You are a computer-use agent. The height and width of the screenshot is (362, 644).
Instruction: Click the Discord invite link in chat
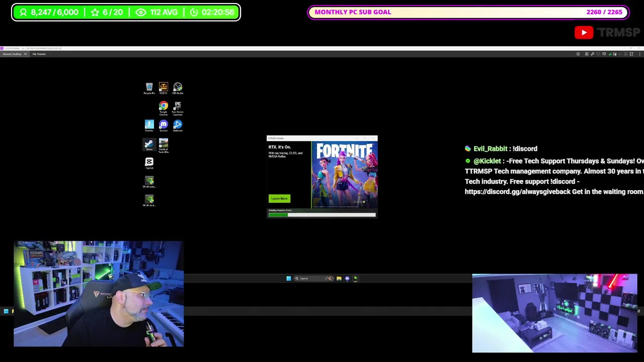click(518, 192)
